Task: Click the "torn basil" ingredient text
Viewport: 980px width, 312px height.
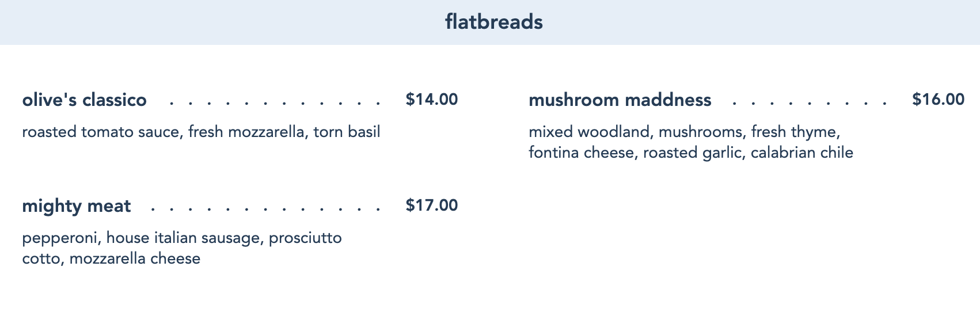Action: click(x=347, y=132)
